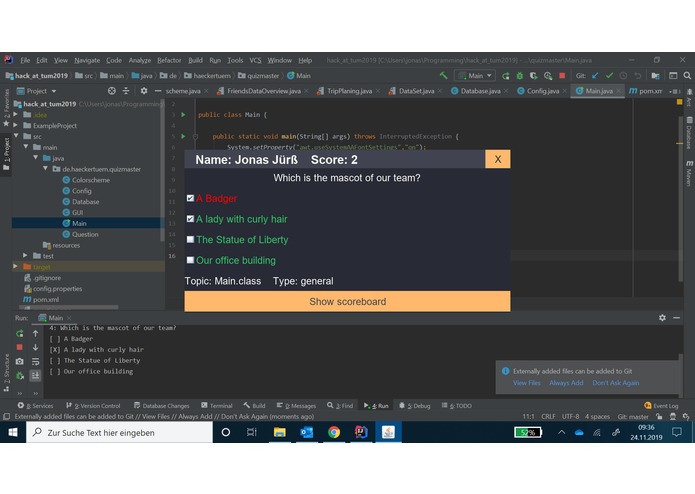Click up arrow in Run console
The width and height of the screenshot is (695, 494).
click(x=35, y=333)
